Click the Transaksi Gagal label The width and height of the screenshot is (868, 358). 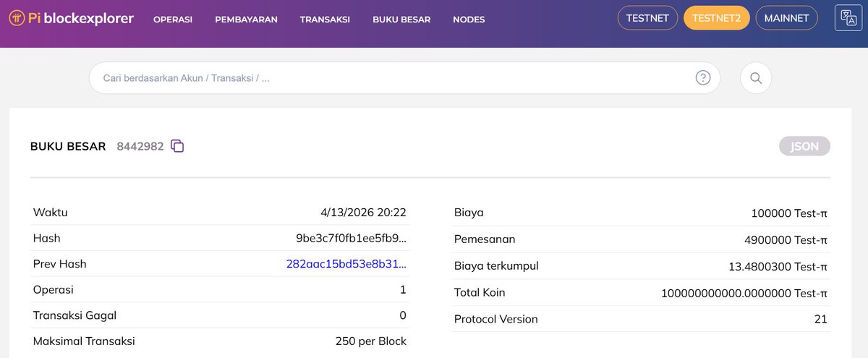click(x=75, y=315)
